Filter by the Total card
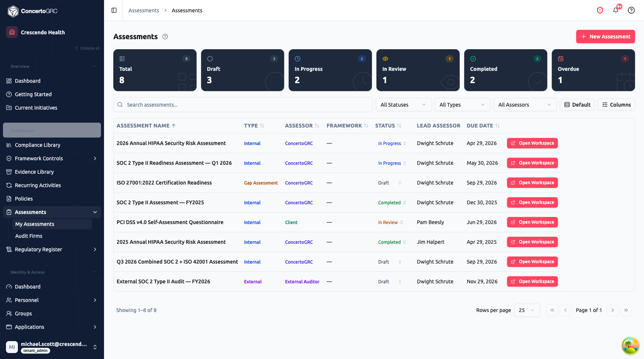644x359 pixels. coord(155,70)
